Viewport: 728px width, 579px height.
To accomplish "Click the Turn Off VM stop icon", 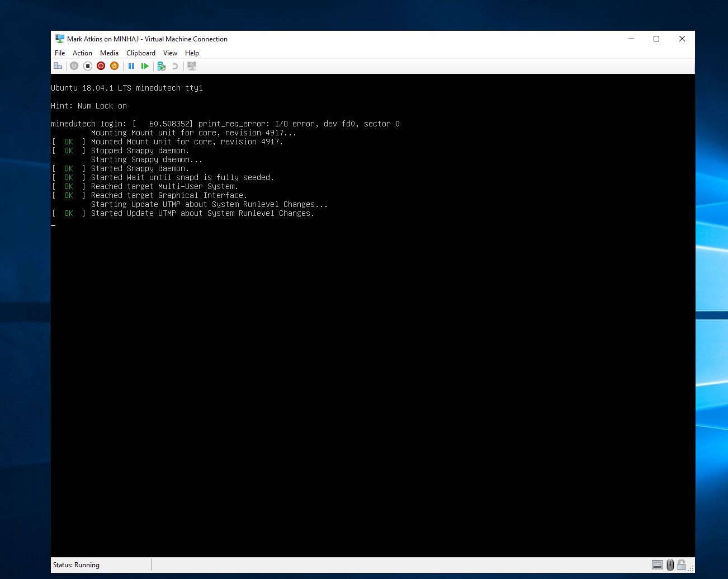I will (x=88, y=66).
